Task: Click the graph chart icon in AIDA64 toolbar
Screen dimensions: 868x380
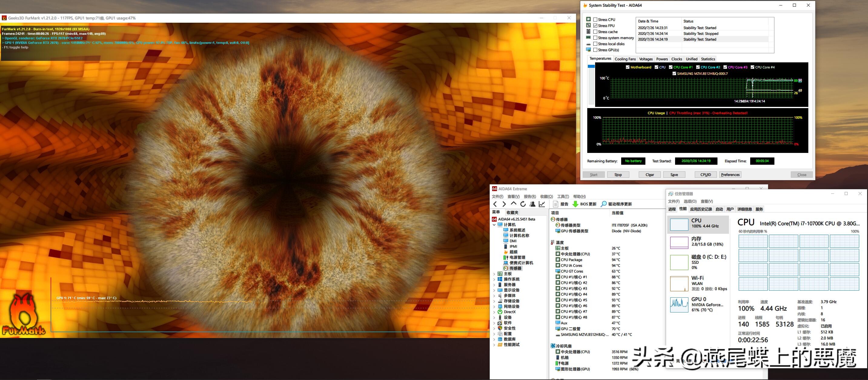Action: pyautogui.click(x=542, y=204)
